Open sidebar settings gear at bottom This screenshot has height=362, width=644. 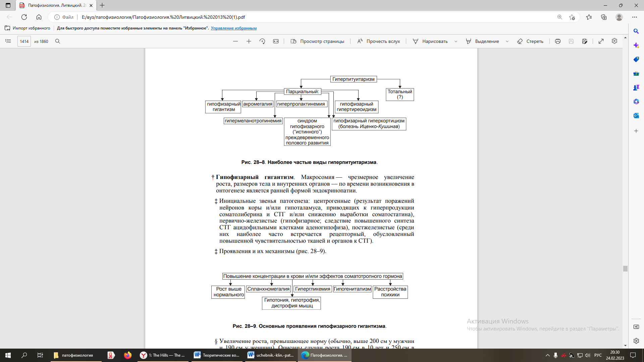(636, 341)
